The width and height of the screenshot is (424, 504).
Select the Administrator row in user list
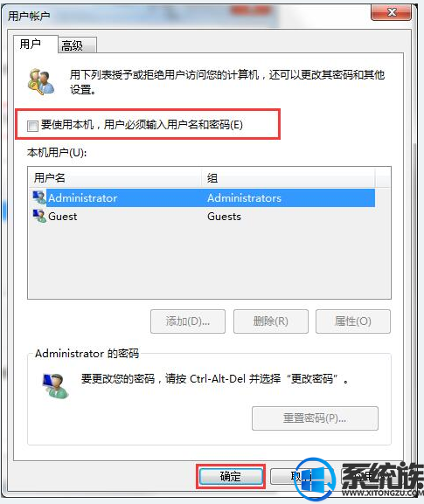point(204,197)
